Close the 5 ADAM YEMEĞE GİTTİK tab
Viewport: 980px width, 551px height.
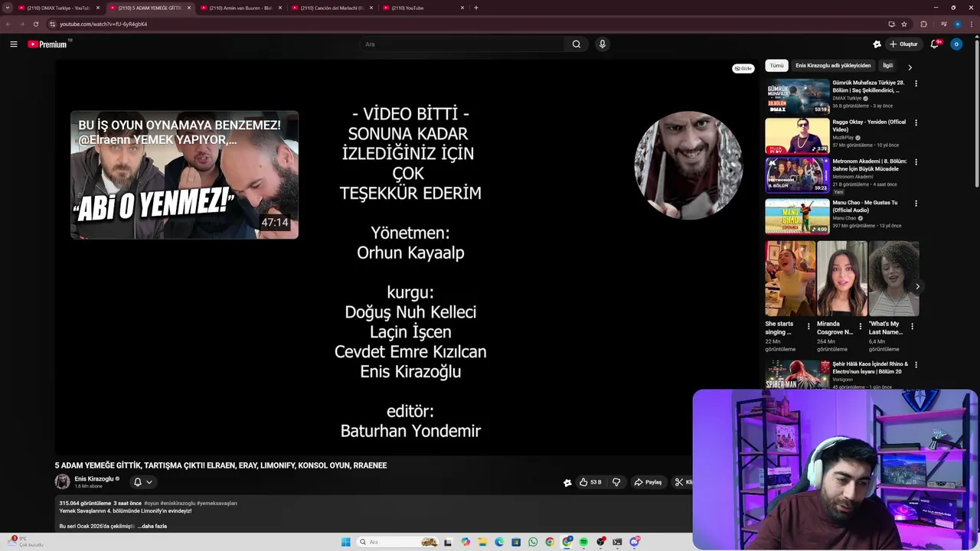[x=188, y=8]
